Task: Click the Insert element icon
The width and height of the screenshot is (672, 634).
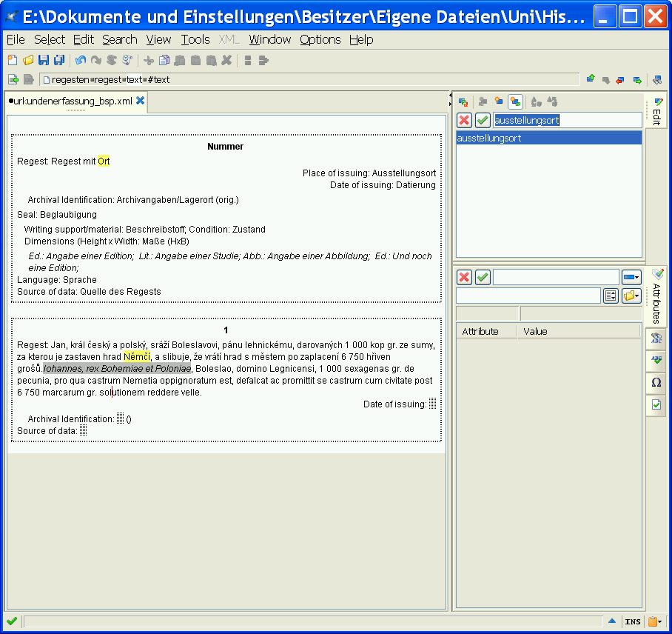Action: 499,101
